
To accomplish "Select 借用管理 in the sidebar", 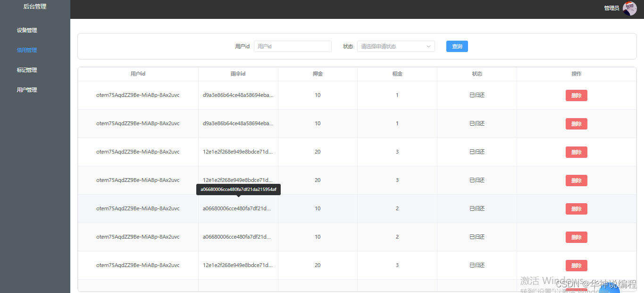I will 27,50.
